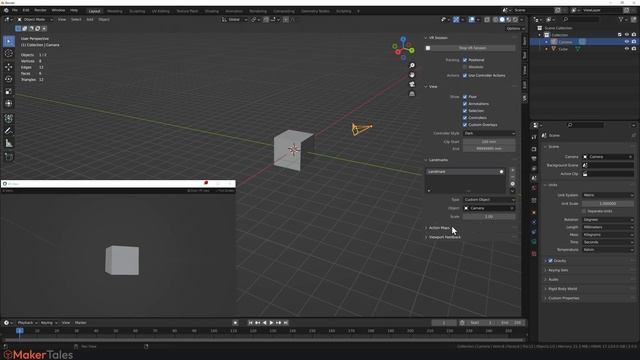Expand the Rigid Body World panel
The width and height of the screenshot is (640, 360).
(x=562, y=289)
